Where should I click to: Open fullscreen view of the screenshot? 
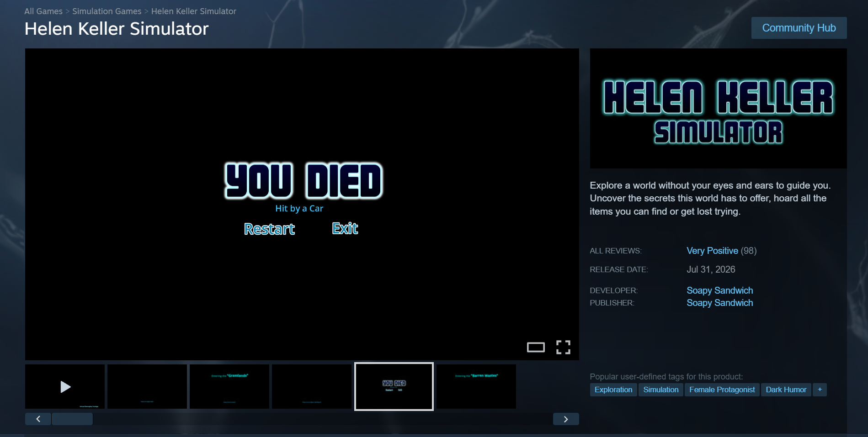[x=563, y=347]
